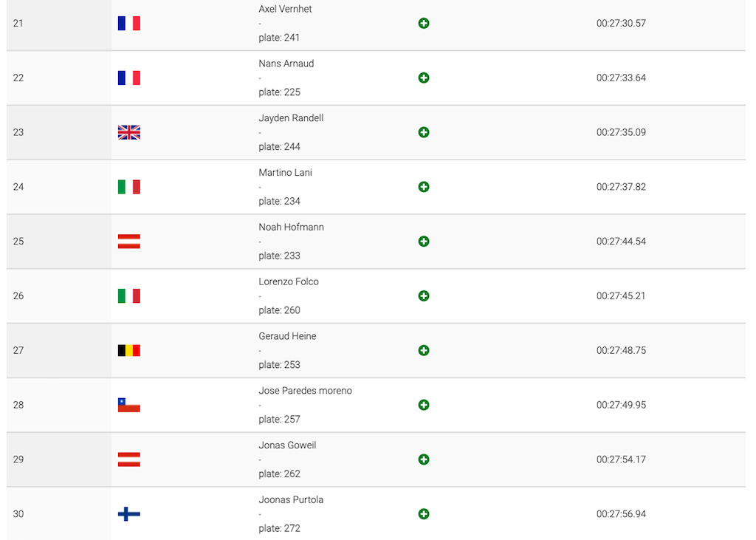This screenshot has width=756, height=540.
Task: Expand details for Axel Vernhet's result
Action: click(423, 23)
